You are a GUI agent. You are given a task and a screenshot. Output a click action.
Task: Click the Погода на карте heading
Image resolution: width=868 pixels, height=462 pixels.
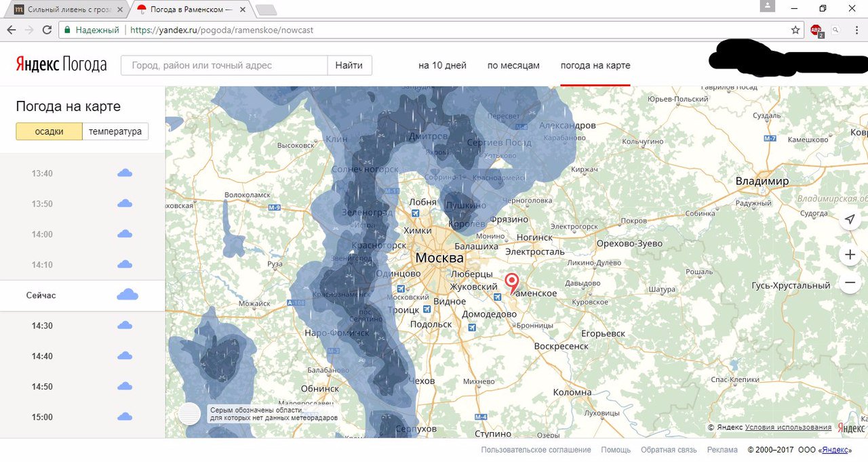68,106
